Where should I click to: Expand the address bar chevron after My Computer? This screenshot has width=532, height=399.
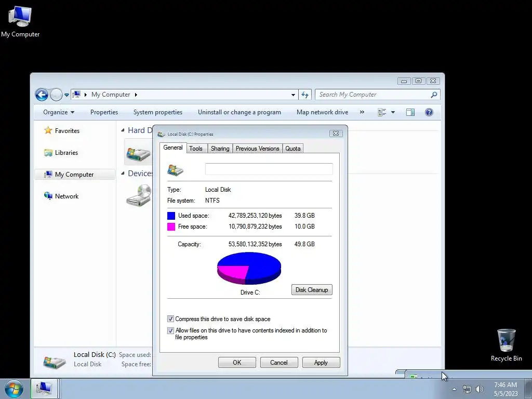(x=136, y=95)
